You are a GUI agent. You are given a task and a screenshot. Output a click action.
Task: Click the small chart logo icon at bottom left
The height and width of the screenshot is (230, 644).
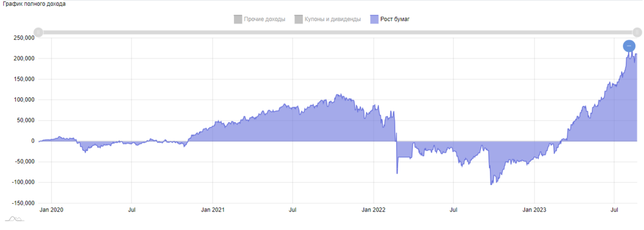[14, 218]
